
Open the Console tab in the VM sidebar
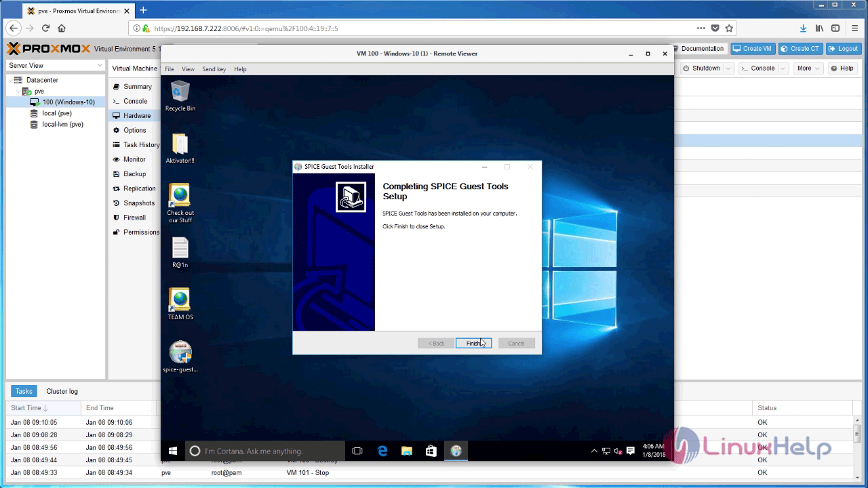click(134, 101)
